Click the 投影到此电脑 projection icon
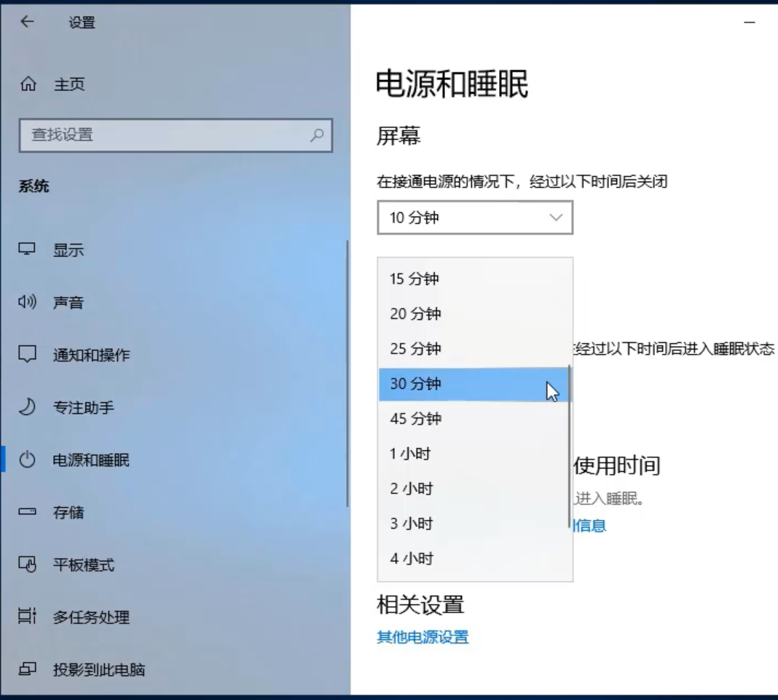The image size is (778, 700). [27, 669]
